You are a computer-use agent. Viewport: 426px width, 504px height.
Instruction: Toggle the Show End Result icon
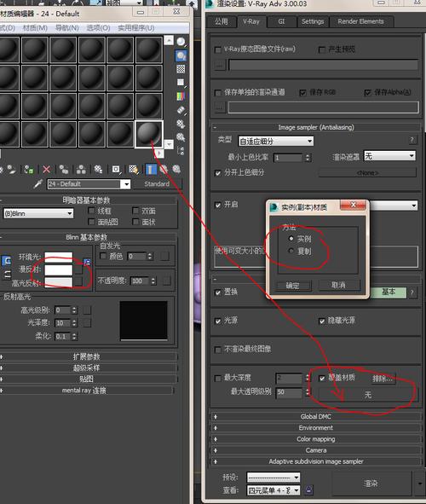click(x=151, y=170)
